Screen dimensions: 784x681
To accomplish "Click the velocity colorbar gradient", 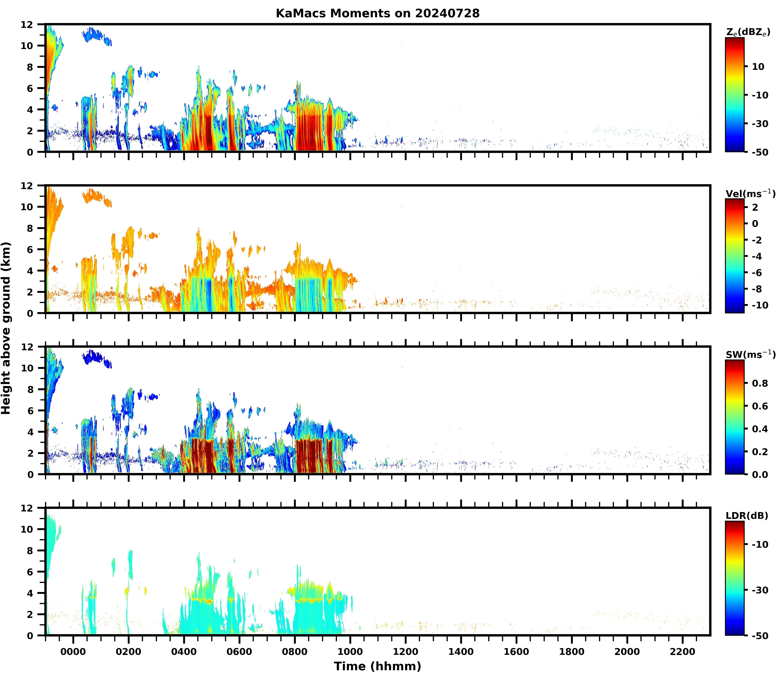I will (x=735, y=256).
